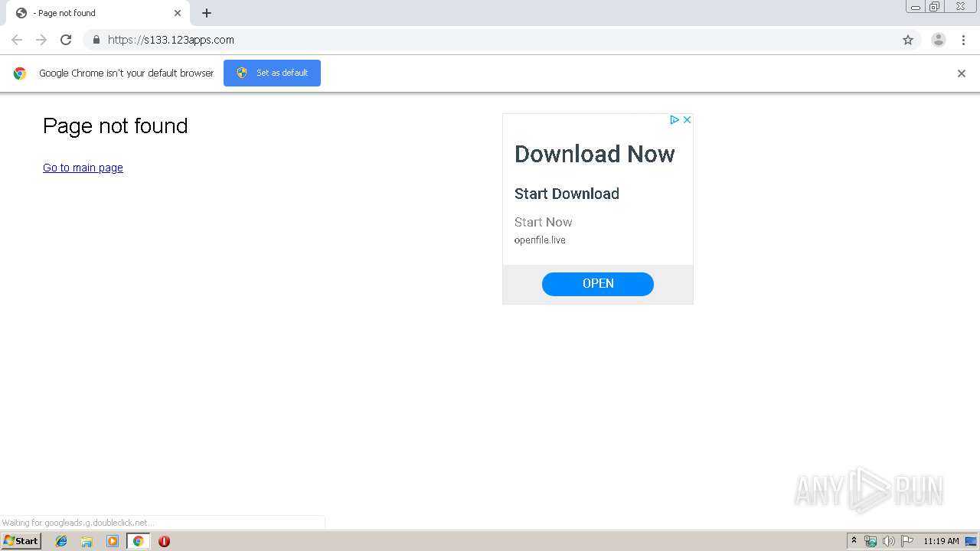Open volume speaker tray icon
Image resolution: width=980 pixels, height=551 pixels.
click(888, 541)
